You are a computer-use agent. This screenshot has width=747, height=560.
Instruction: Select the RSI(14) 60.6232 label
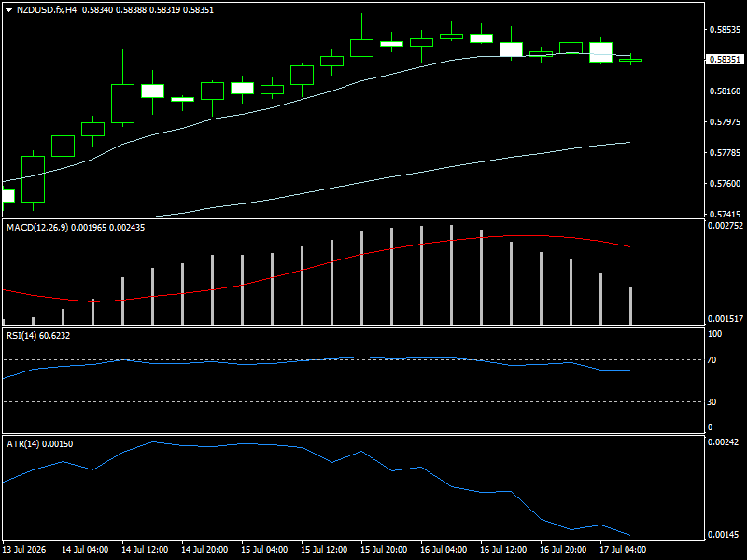(x=38, y=336)
